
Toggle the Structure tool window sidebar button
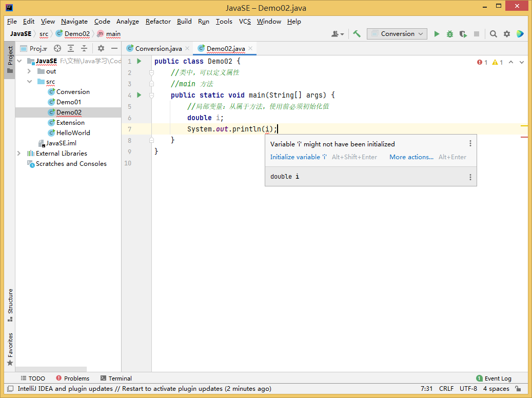10,305
